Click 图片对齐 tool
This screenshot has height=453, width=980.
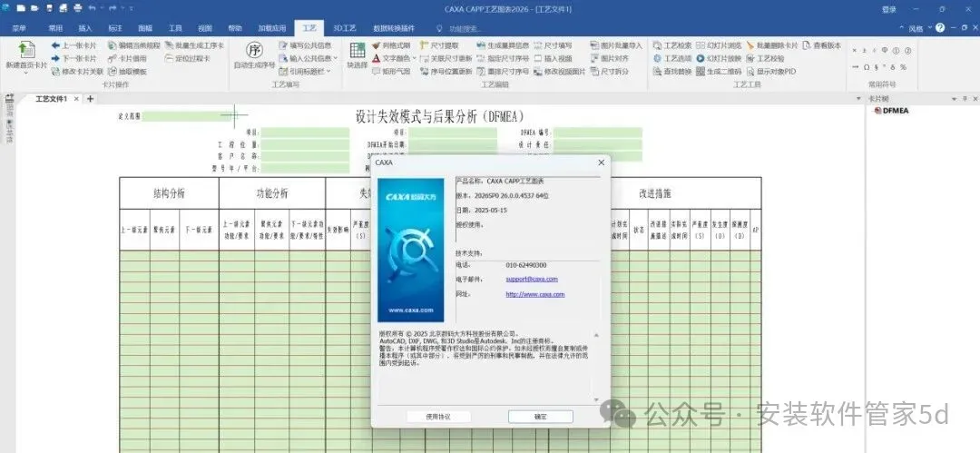tap(610, 58)
